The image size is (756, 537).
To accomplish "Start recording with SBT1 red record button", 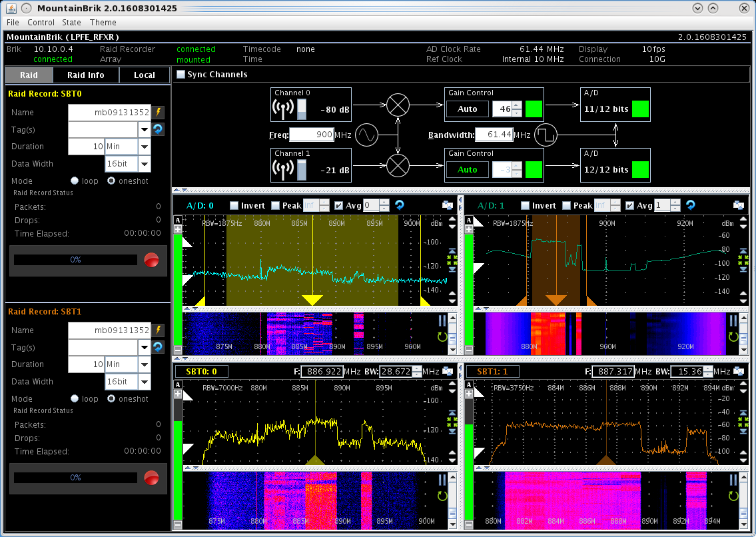I will (x=151, y=478).
